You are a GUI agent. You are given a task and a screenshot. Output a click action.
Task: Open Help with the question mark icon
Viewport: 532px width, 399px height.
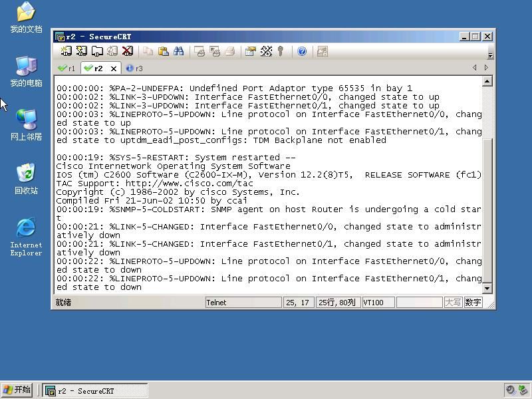(302, 51)
